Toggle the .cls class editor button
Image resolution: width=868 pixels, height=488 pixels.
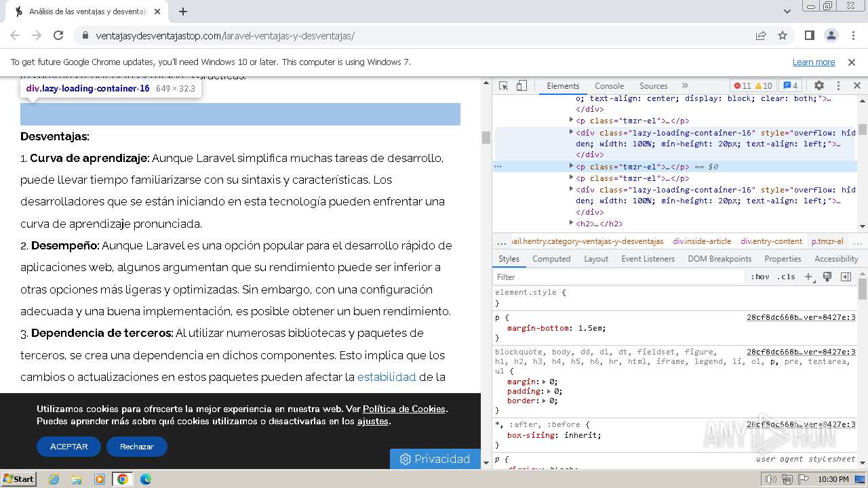[786, 277]
